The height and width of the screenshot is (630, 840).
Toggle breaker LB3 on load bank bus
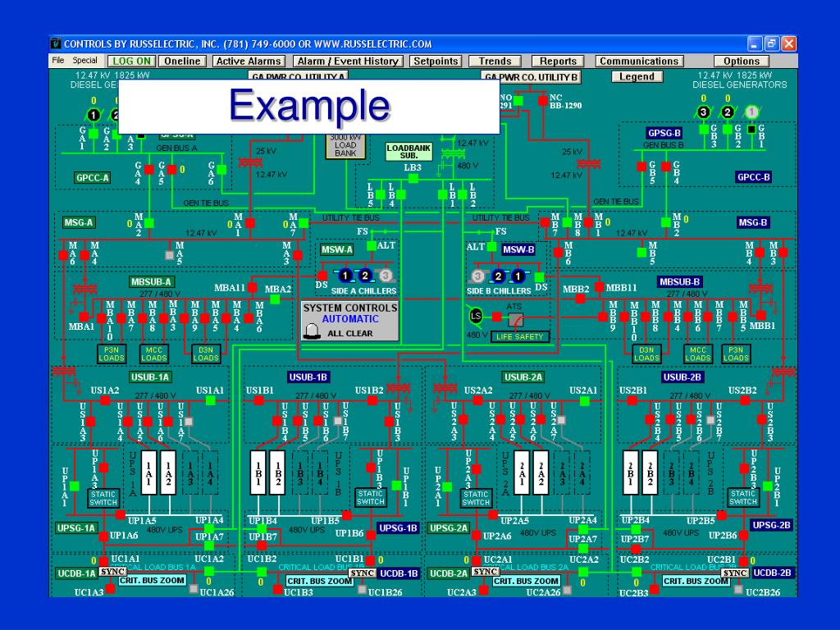pyautogui.click(x=413, y=178)
